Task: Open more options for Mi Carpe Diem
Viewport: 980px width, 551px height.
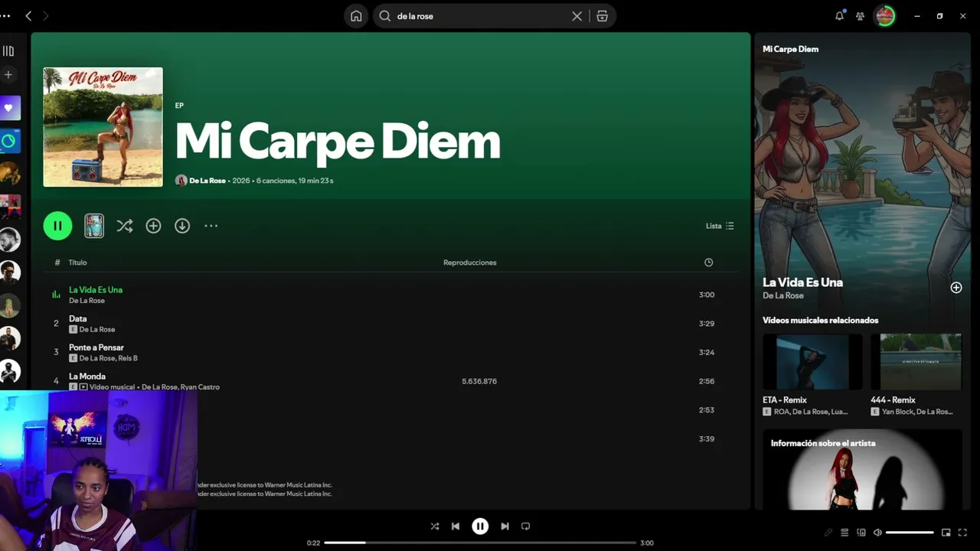Action: pyautogui.click(x=211, y=226)
